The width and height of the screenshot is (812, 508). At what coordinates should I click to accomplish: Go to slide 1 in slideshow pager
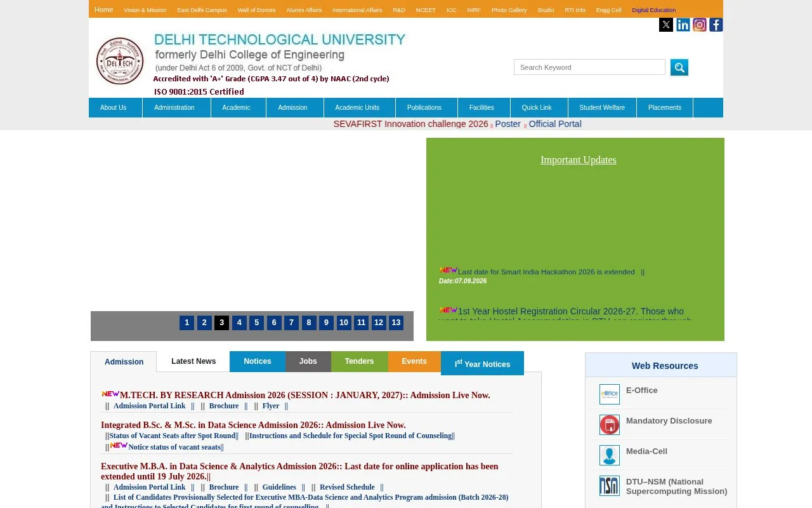187,323
